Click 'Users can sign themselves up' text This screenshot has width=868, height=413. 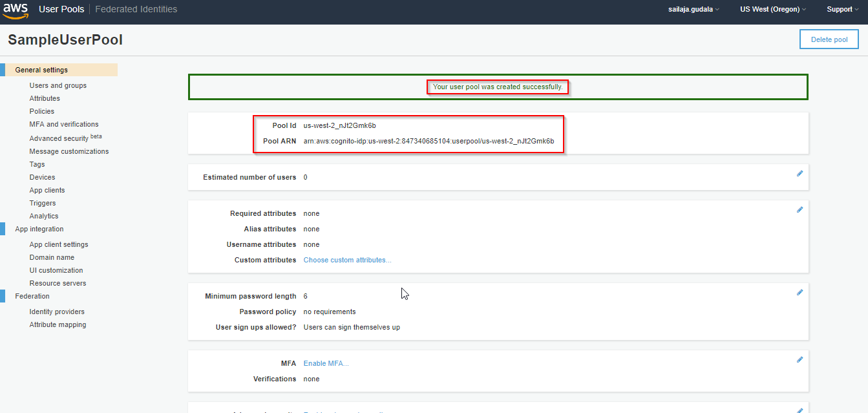352,327
